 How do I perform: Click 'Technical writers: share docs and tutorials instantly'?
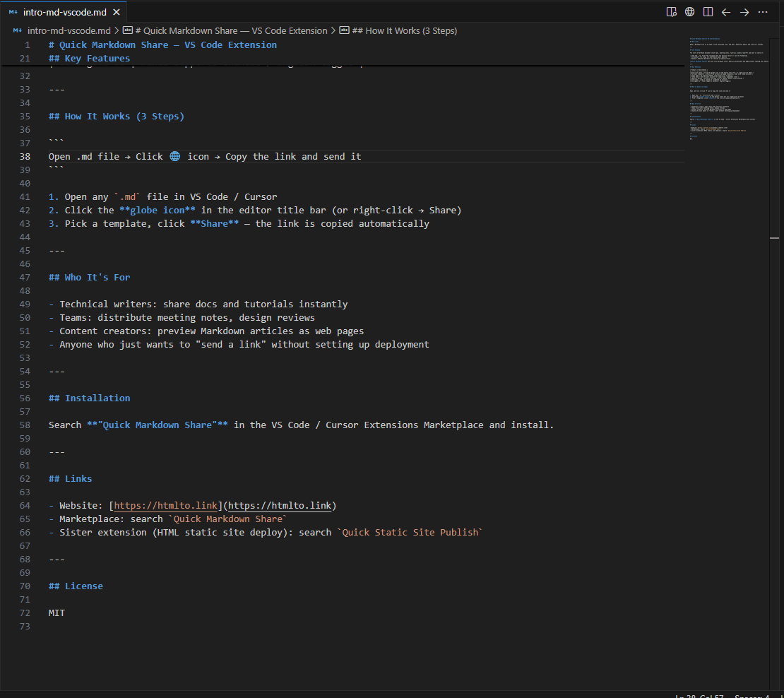click(x=203, y=304)
